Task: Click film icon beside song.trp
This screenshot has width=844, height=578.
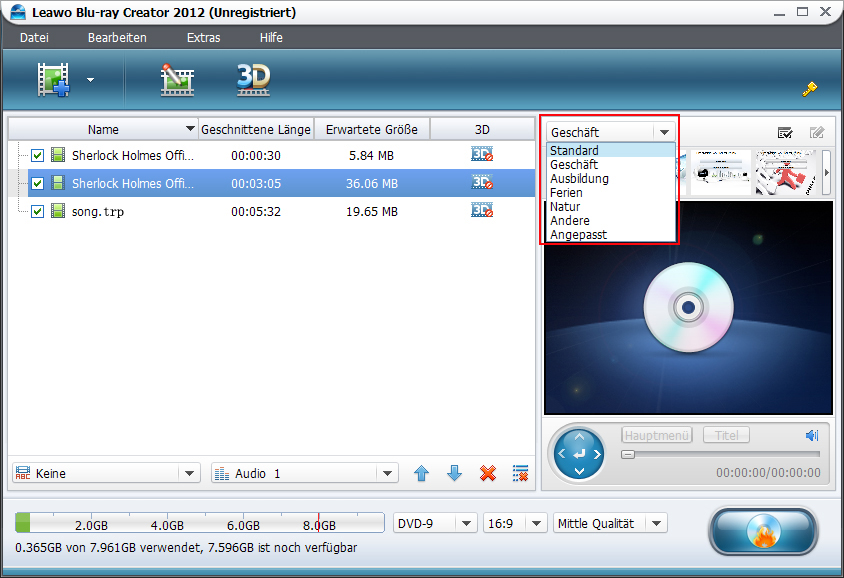Action: pyautogui.click(x=58, y=211)
